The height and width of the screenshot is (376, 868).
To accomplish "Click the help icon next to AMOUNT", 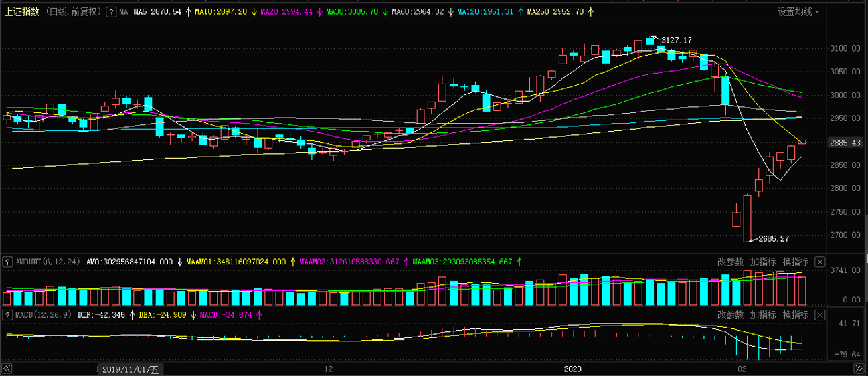I will [7, 262].
